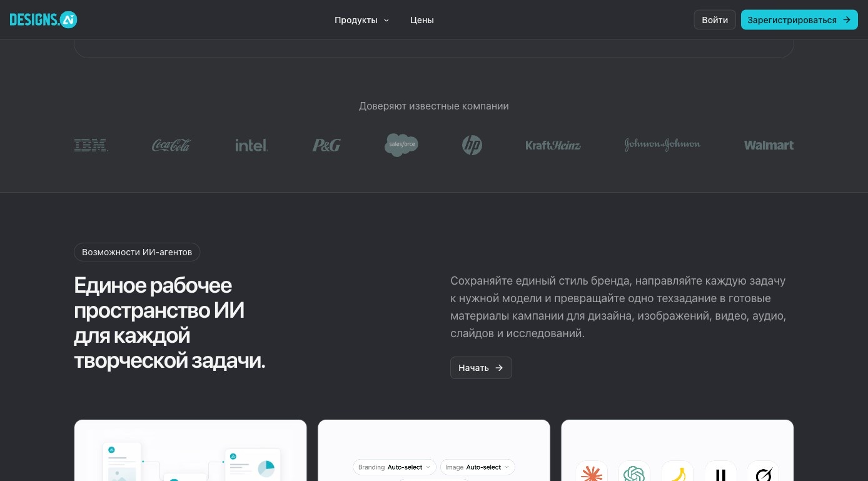Click the HP logo
The width and height of the screenshot is (868, 481).
click(x=472, y=145)
